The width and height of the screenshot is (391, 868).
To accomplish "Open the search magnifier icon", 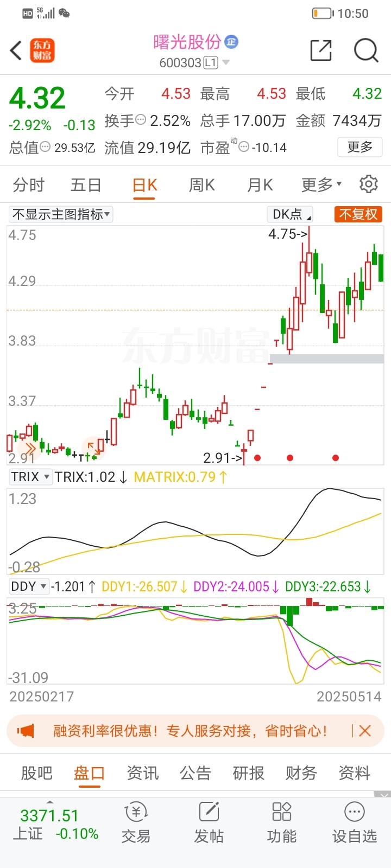I will tap(366, 50).
